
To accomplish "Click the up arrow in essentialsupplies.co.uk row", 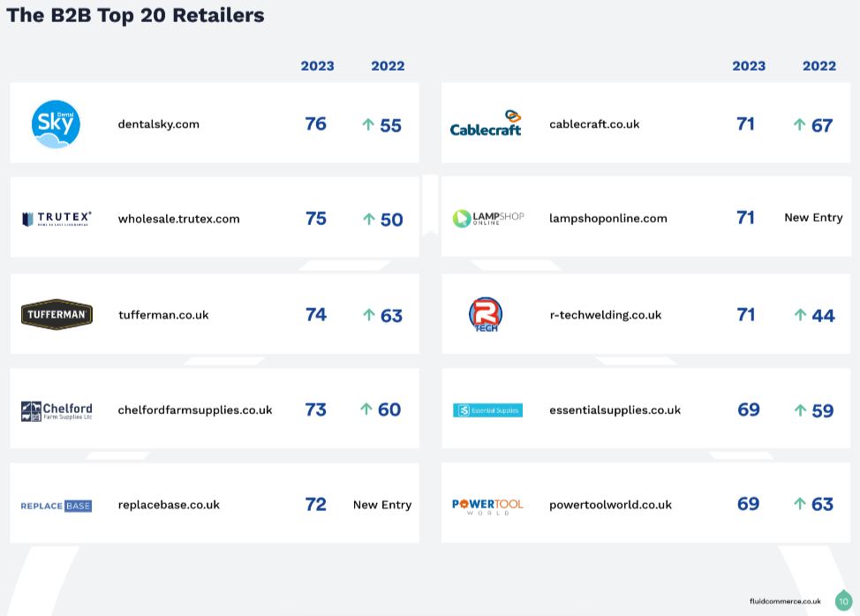I will point(801,410).
